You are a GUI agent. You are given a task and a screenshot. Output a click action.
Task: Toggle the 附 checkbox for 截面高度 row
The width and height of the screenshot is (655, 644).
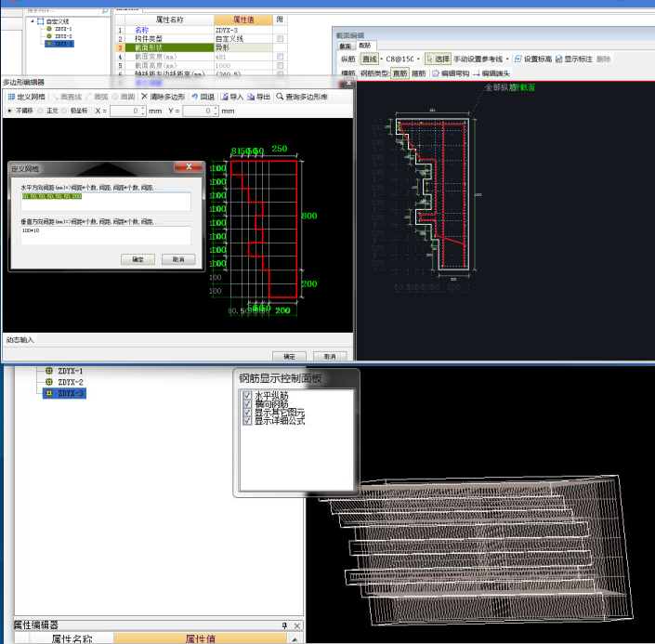(x=280, y=66)
